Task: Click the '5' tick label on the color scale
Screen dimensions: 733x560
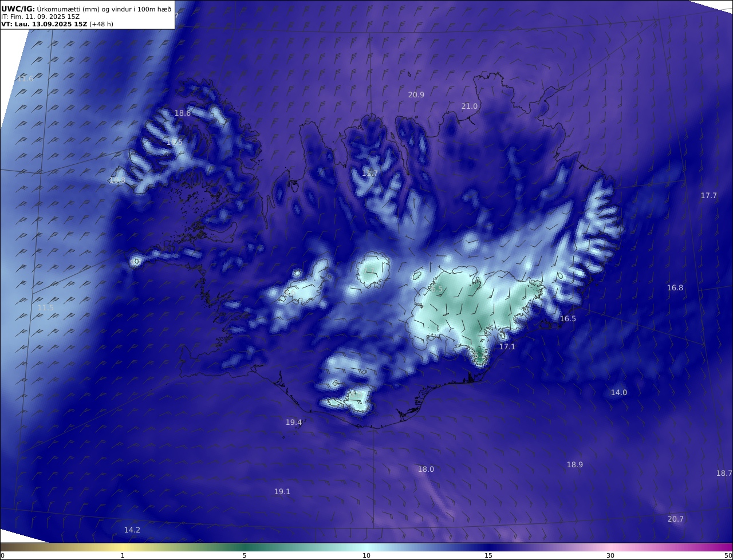Action: click(245, 556)
